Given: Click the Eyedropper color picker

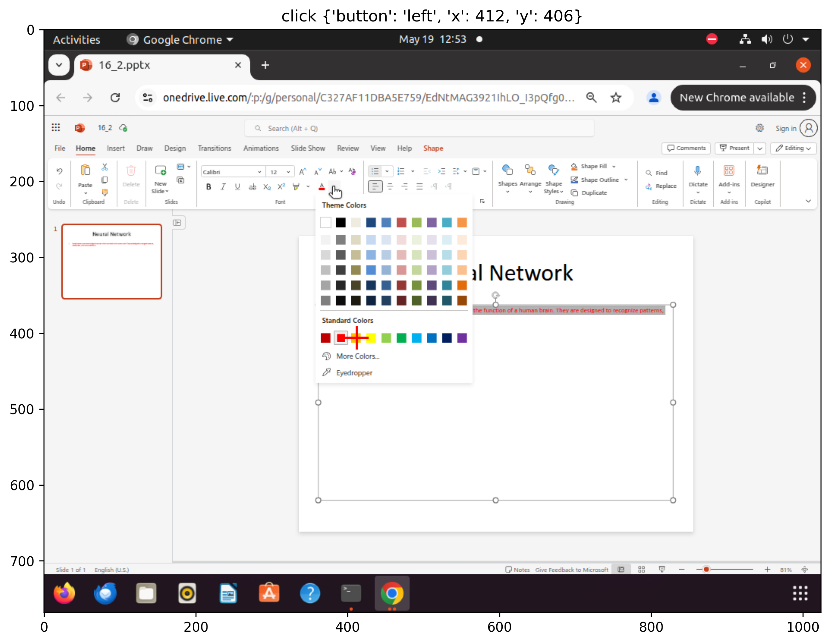Looking at the screenshot, I should [354, 372].
